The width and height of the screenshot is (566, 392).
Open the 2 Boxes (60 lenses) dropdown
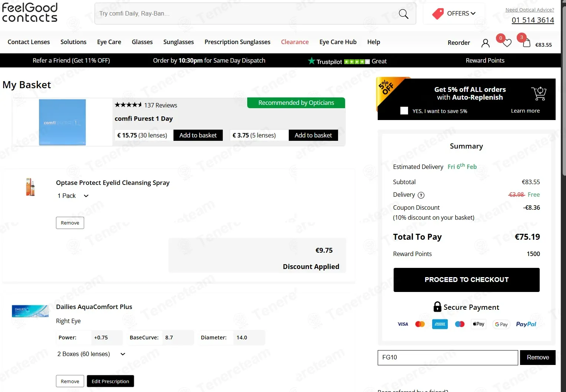(x=91, y=354)
